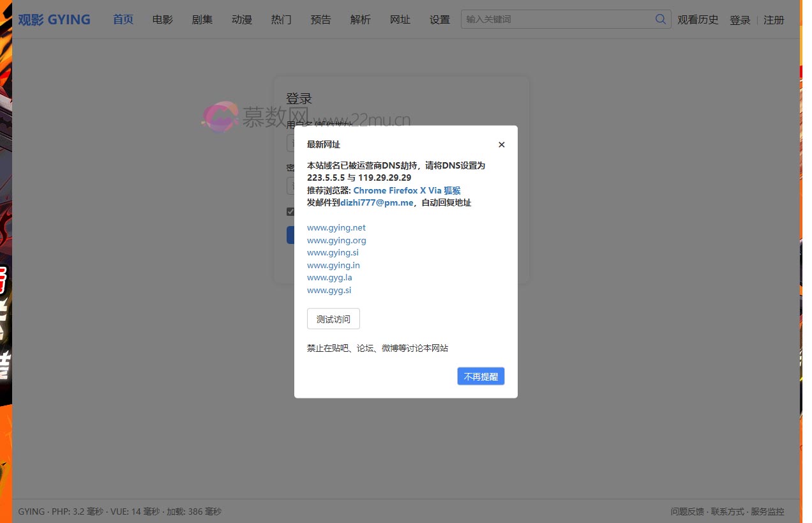Open the 设置 settings menu

(x=439, y=19)
